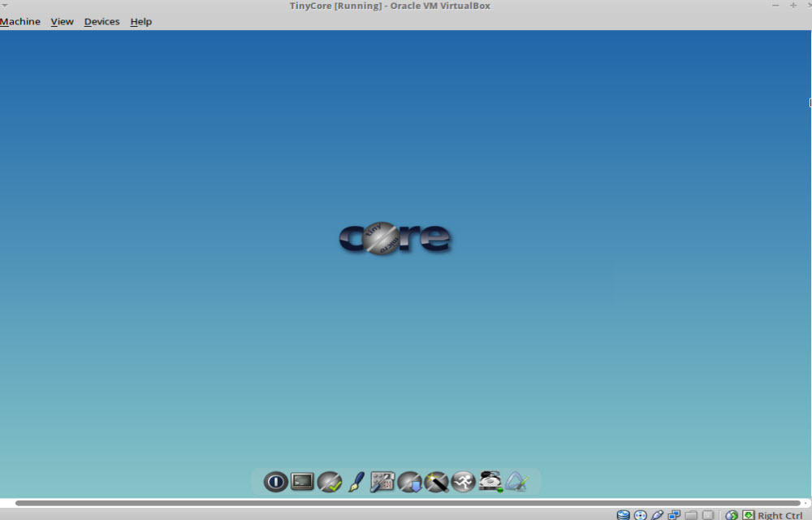The height and width of the screenshot is (520, 812).
Task: Click the hard disk activity status icon
Action: tap(623, 515)
